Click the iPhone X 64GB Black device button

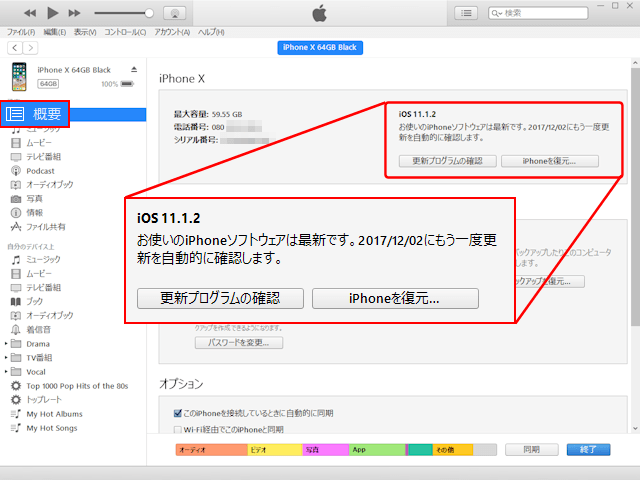coord(320,48)
